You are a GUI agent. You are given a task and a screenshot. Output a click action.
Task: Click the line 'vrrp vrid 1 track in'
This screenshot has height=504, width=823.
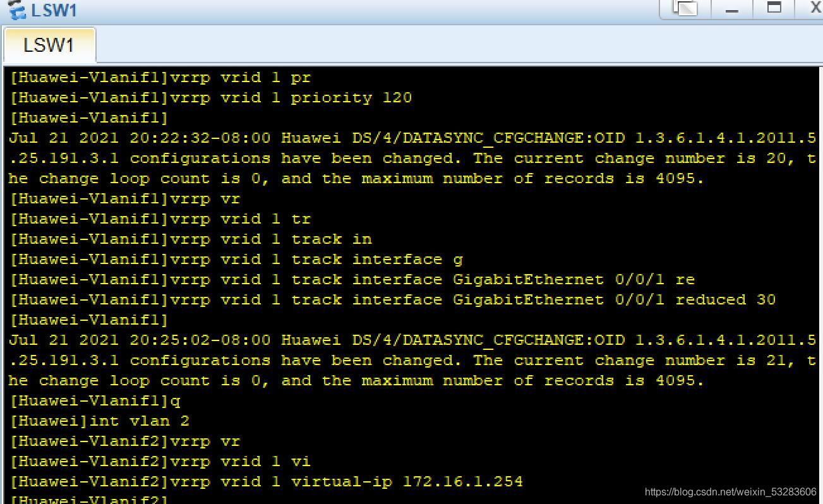(191, 239)
